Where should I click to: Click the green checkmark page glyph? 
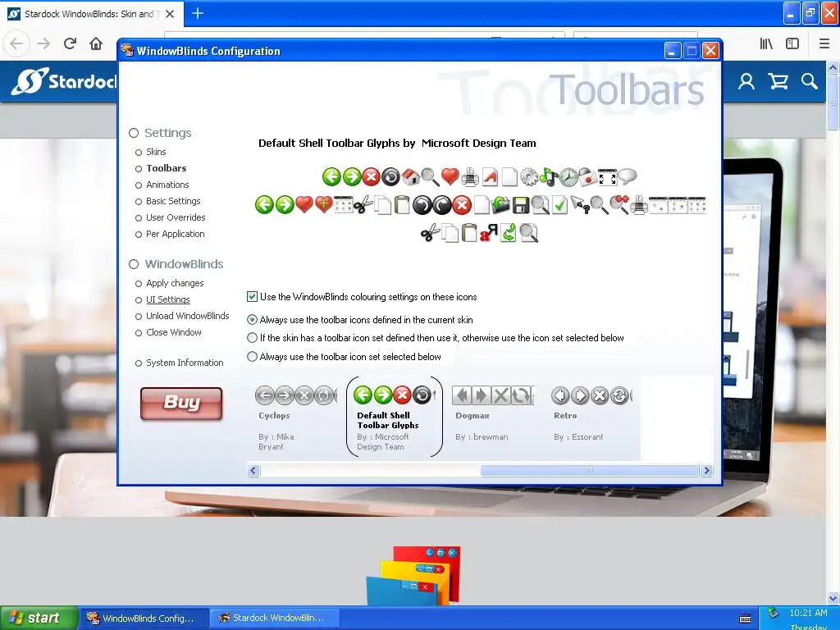pyautogui.click(x=559, y=205)
